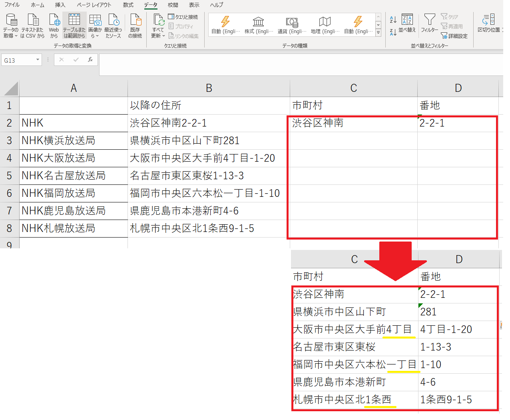510x420 pixels.
Task: Click 区切り位置 (Text to Columns)
Action: (489, 23)
